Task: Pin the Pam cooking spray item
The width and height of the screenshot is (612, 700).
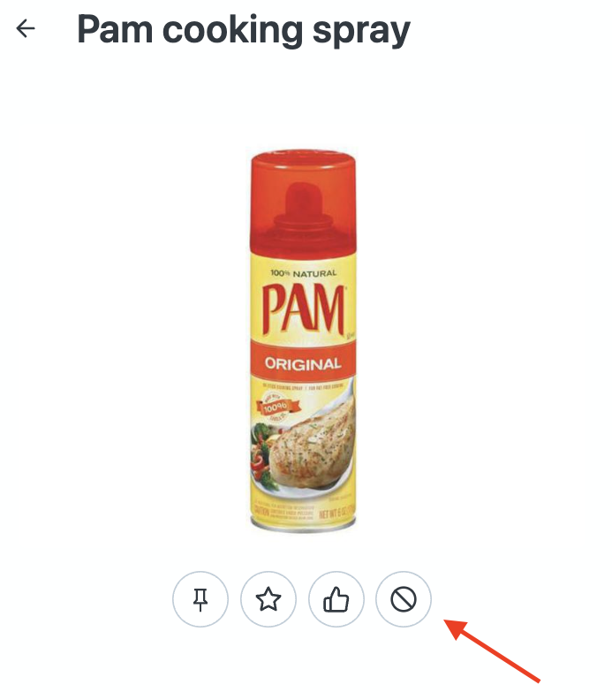Action: (200, 599)
